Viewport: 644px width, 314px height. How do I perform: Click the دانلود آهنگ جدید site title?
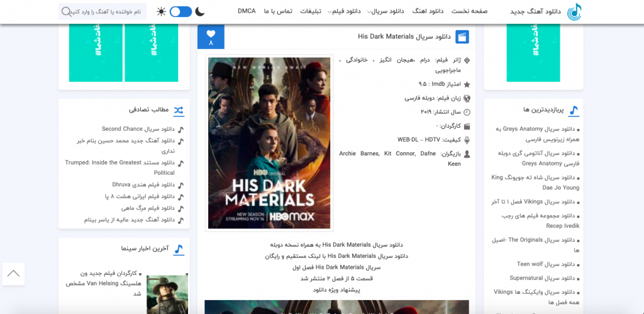[x=535, y=11]
